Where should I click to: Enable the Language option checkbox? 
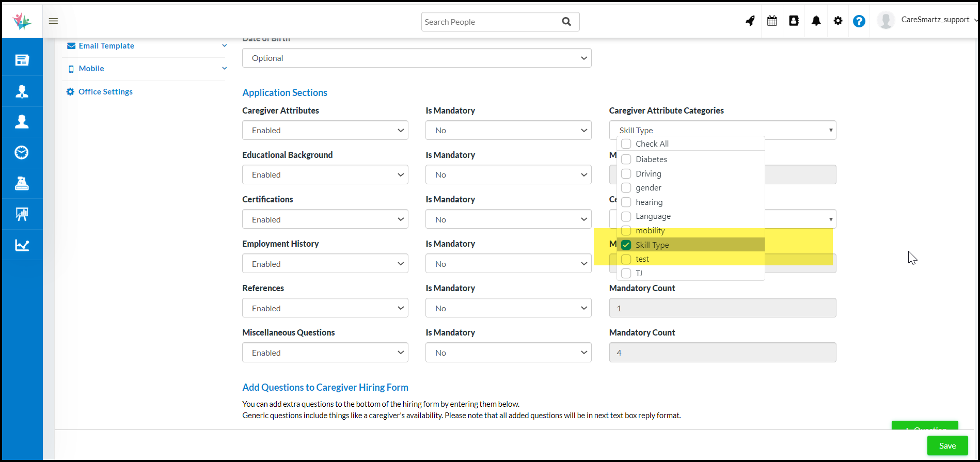[626, 216]
